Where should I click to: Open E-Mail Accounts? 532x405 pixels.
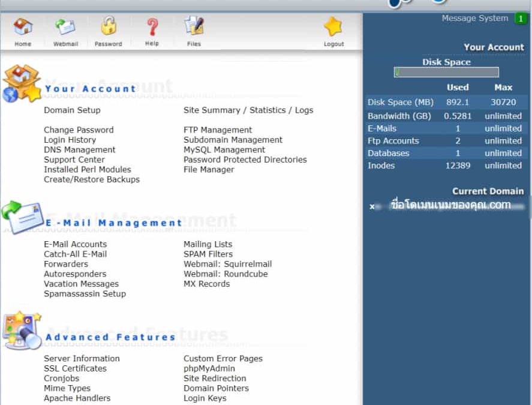point(76,244)
